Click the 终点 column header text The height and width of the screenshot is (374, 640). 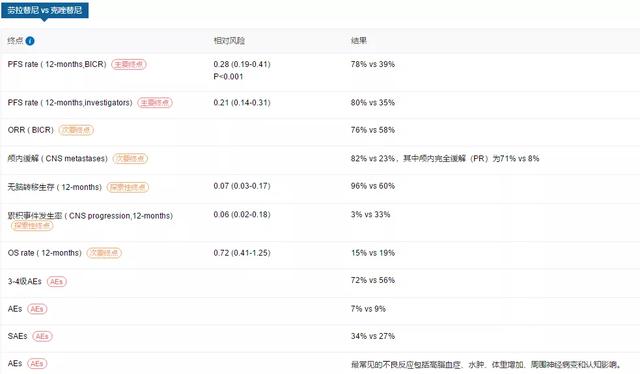pyautogui.click(x=16, y=41)
